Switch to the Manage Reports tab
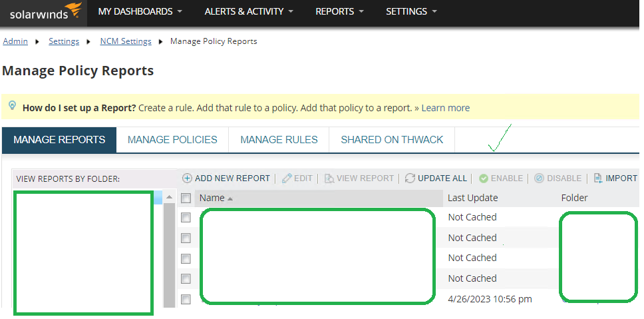The image size is (644, 319). tap(59, 140)
